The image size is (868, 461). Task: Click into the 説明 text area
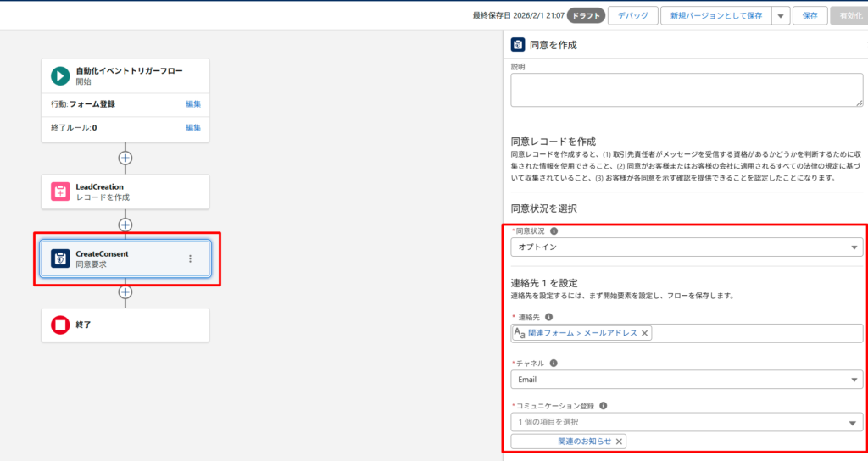687,90
